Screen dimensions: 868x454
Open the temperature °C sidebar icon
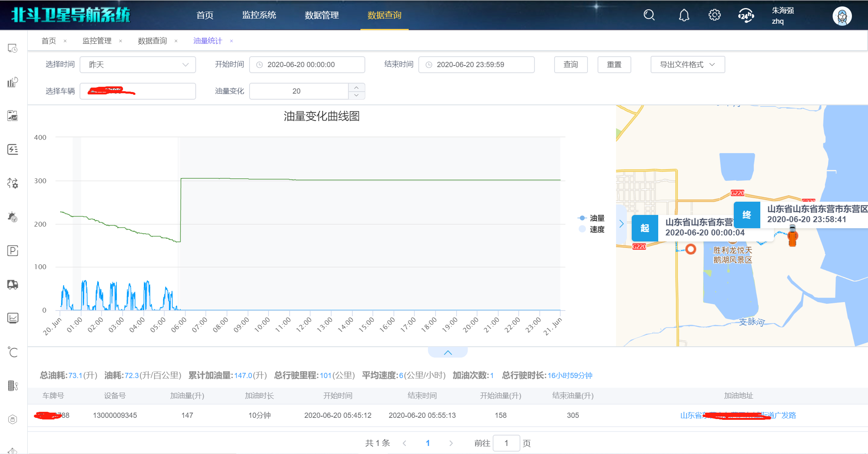(12, 352)
